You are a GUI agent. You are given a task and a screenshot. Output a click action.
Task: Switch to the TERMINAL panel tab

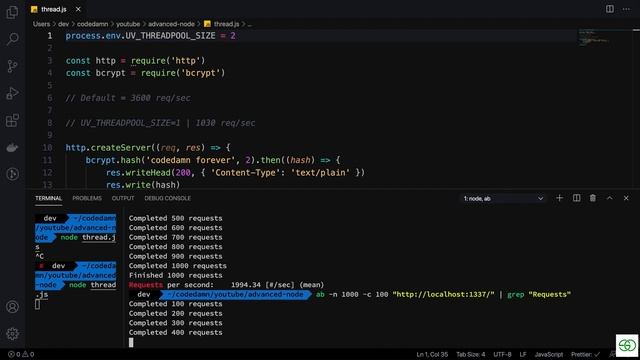pos(48,198)
